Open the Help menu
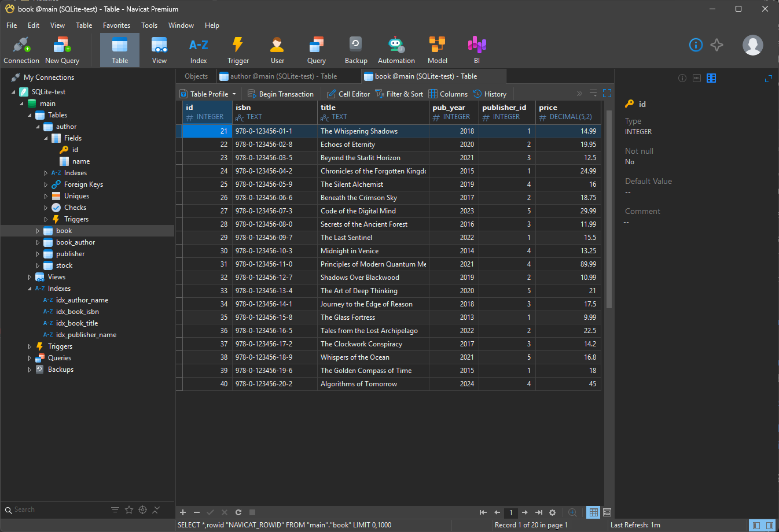 (212, 25)
